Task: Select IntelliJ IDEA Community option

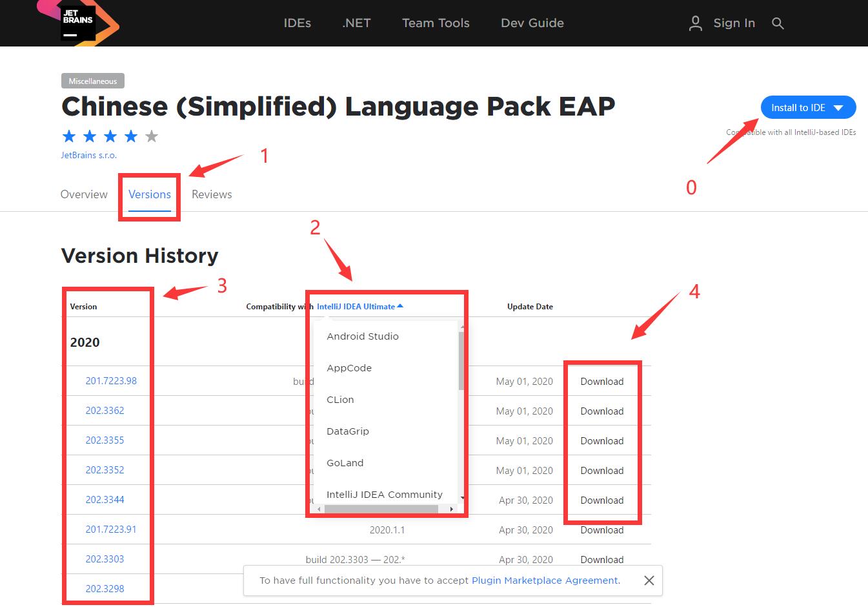Action: [385, 495]
